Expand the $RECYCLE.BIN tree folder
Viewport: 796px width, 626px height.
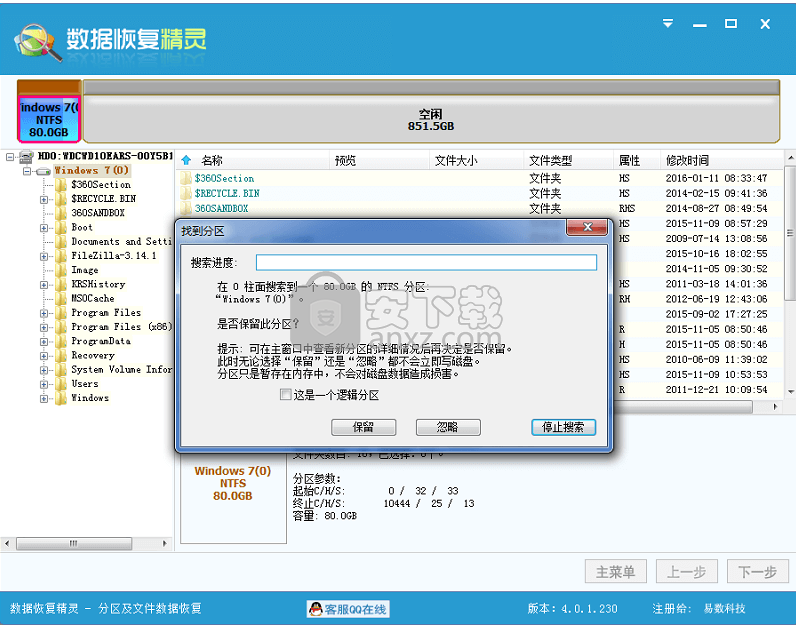[x=44, y=200]
